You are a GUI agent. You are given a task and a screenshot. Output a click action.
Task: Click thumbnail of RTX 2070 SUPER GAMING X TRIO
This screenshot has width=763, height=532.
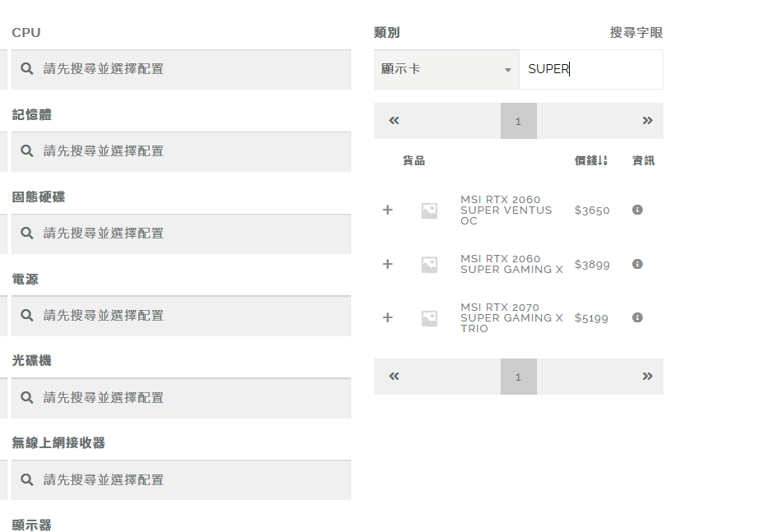pos(429,318)
